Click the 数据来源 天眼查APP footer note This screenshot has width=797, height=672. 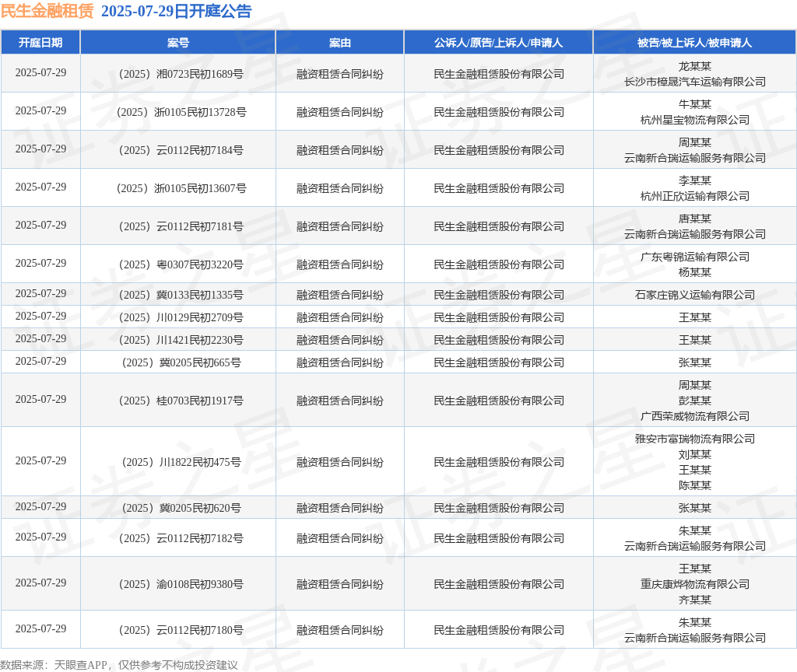coord(119,665)
